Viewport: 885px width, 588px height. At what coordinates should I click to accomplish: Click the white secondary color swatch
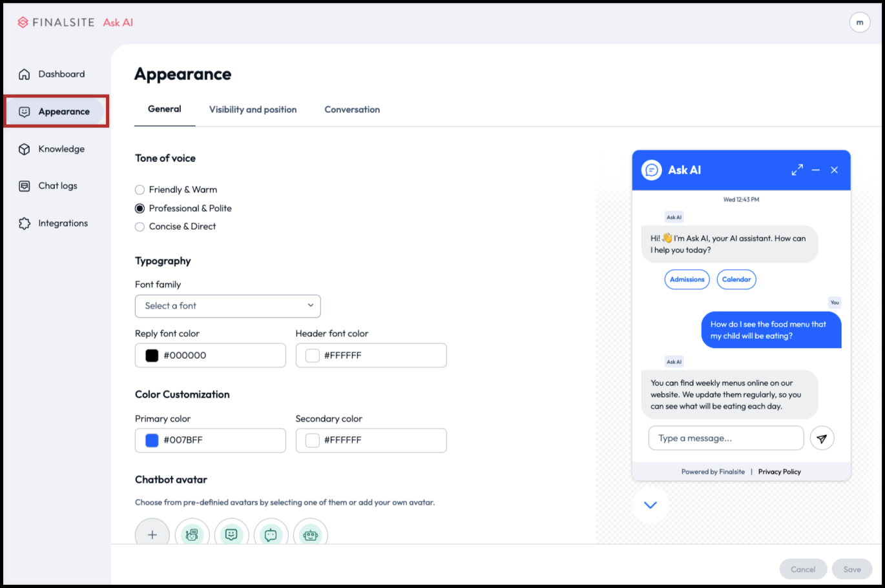pyautogui.click(x=313, y=440)
